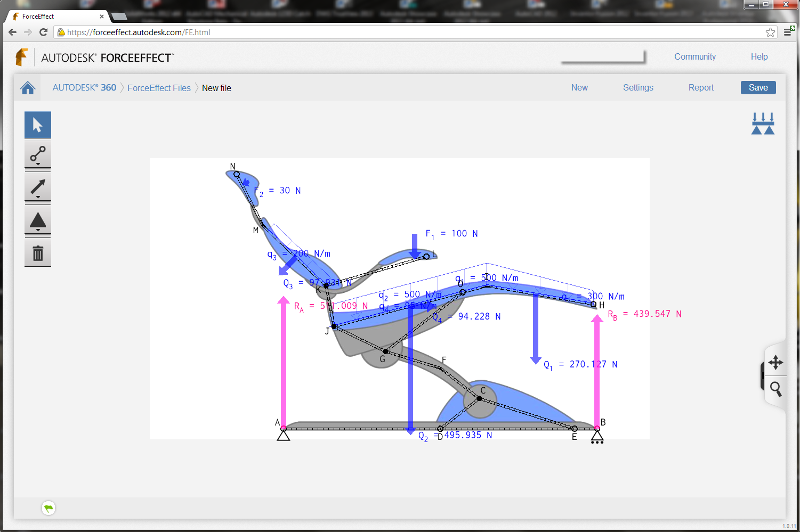Open the Chrome menu button
The width and height of the screenshot is (800, 532).
pyautogui.click(x=788, y=32)
